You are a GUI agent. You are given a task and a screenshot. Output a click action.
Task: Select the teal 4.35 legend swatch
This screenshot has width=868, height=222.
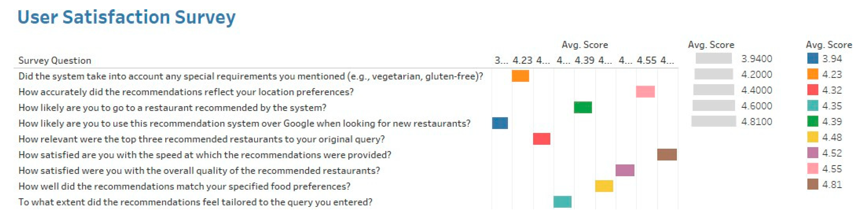pyautogui.click(x=812, y=106)
